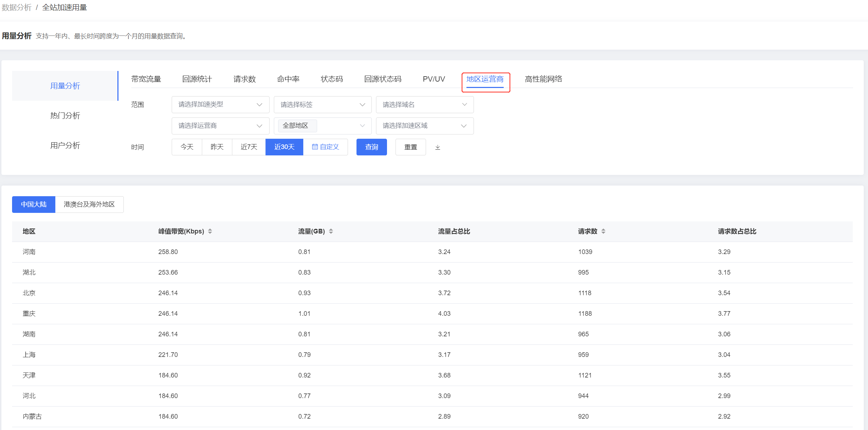This screenshot has width=868, height=430.
Task: Open 请选择加速区域 dropdown
Action: [425, 126]
